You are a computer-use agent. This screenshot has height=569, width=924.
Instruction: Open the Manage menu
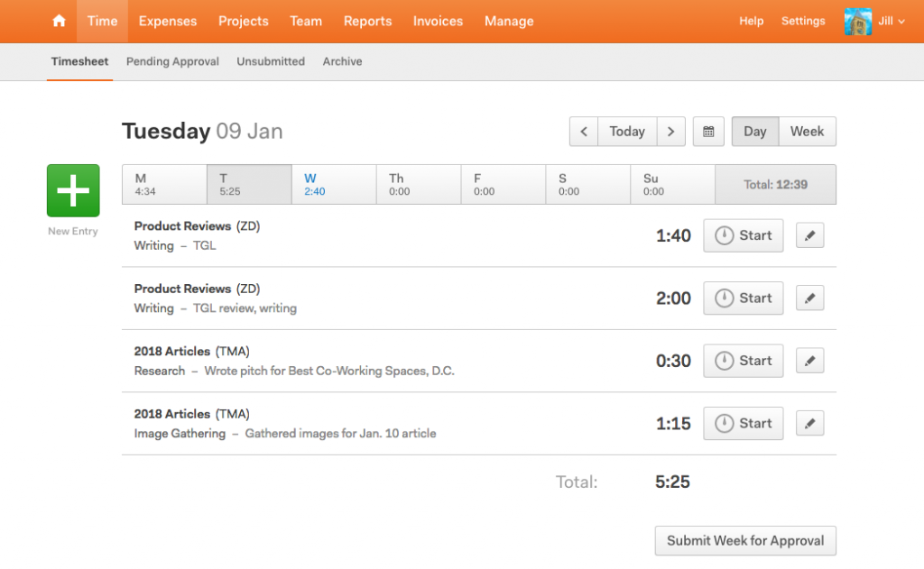point(509,22)
